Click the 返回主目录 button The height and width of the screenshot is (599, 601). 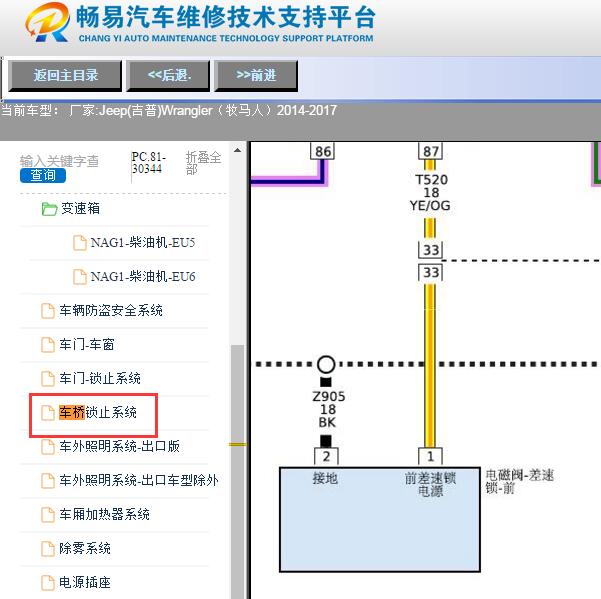[x=65, y=75]
